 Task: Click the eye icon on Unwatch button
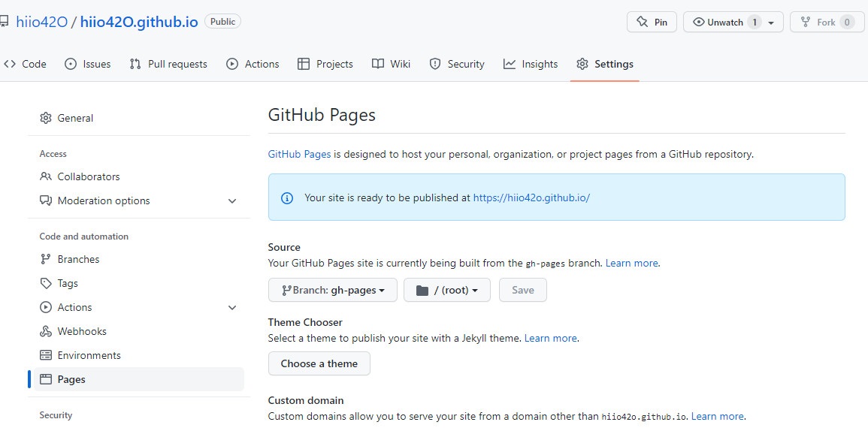click(x=699, y=22)
